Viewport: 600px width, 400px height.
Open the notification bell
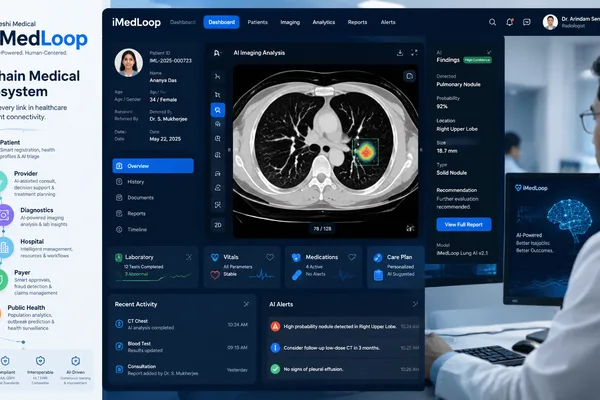[510, 22]
